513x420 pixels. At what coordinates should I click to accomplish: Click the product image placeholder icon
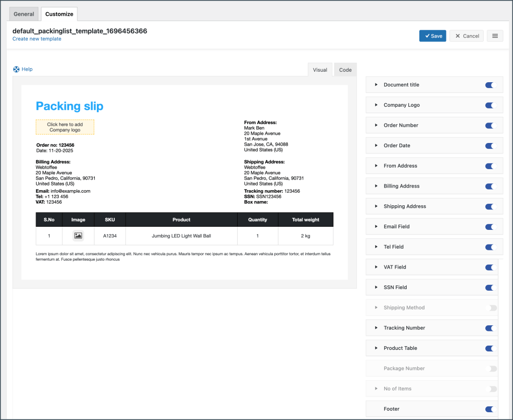(x=78, y=236)
